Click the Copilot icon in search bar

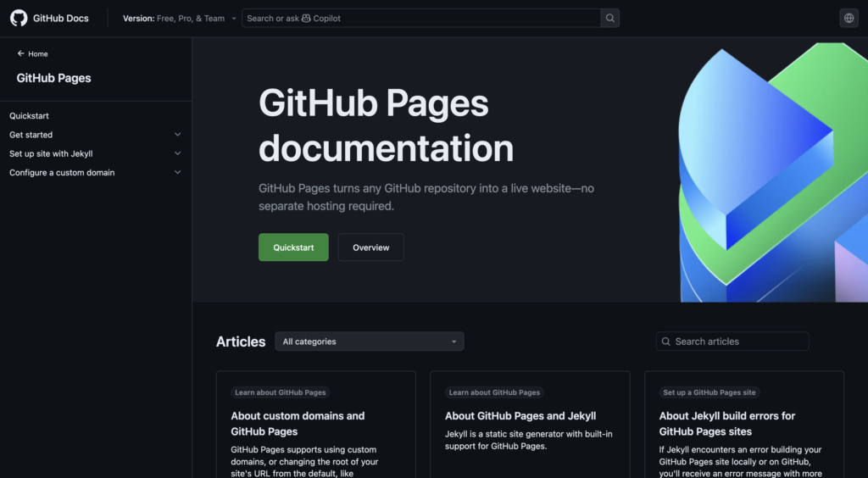pos(306,19)
